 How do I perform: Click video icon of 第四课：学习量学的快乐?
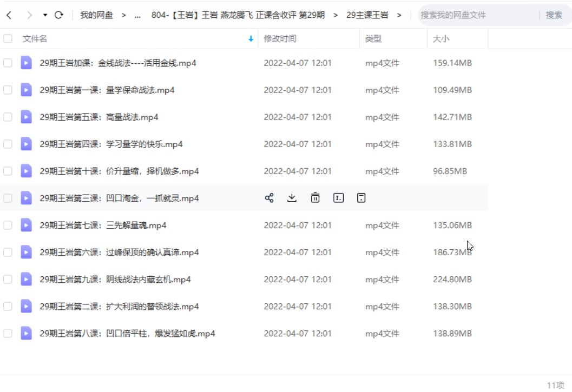(x=26, y=144)
